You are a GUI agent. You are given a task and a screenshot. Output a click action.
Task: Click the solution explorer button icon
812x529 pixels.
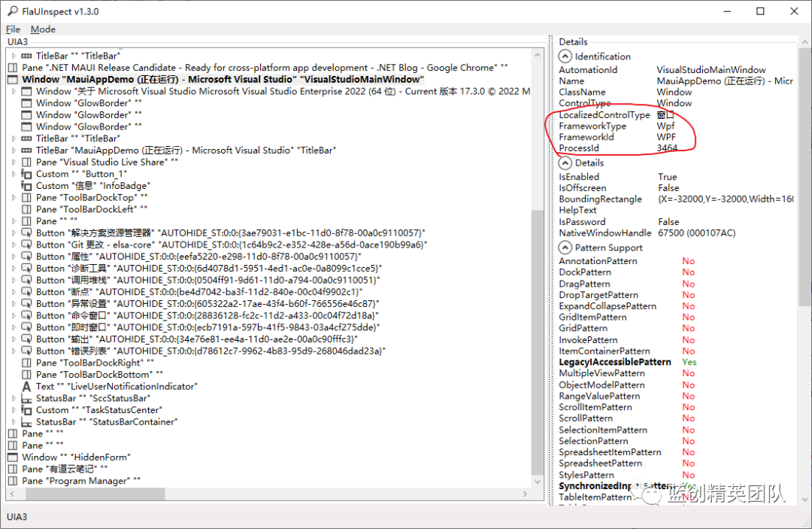coord(26,233)
